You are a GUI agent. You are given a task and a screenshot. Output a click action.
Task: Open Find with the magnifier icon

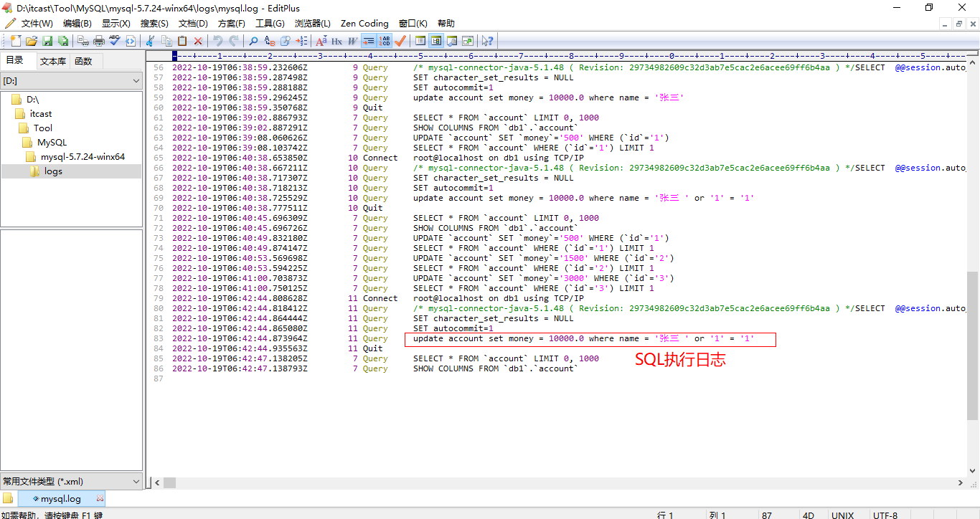(253, 41)
